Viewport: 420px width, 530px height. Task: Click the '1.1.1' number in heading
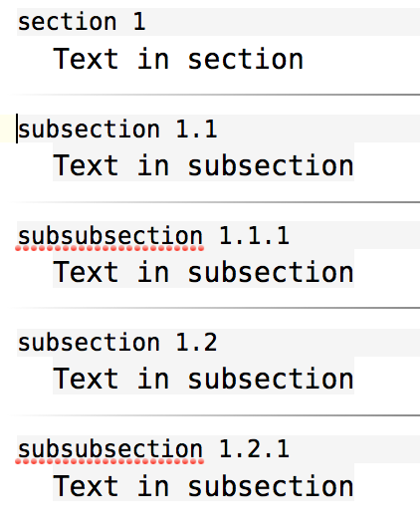point(254,235)
